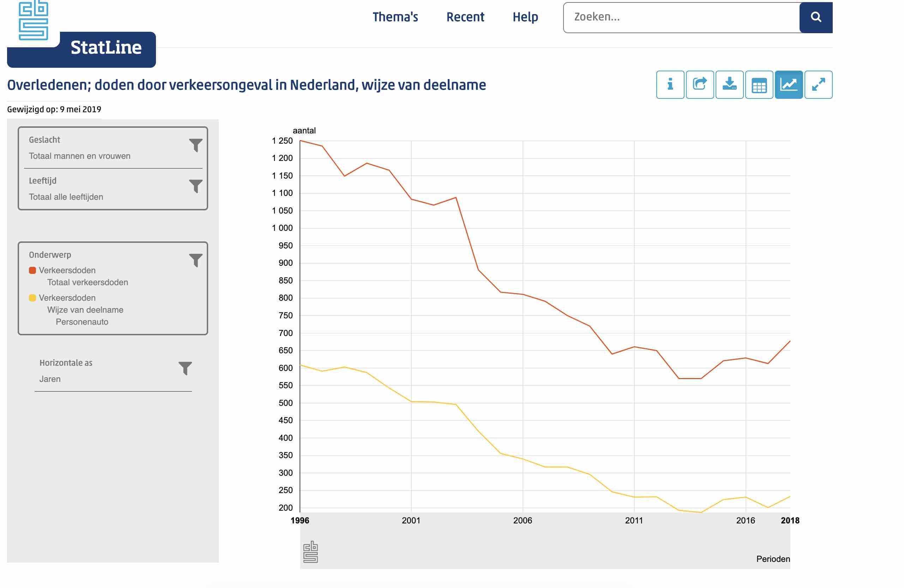Click the yellow Personenauto legend swatch
Screen dimensions: 904x588
(32, 298)
